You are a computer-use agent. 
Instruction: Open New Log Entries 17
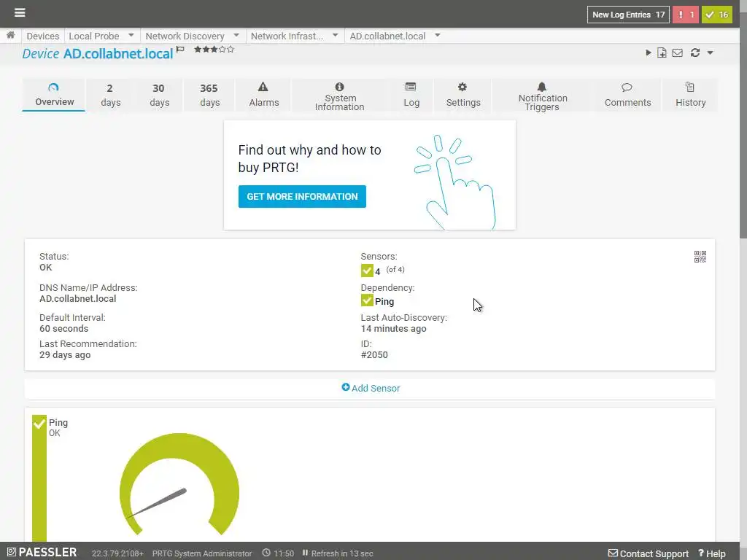click(628, 15)
